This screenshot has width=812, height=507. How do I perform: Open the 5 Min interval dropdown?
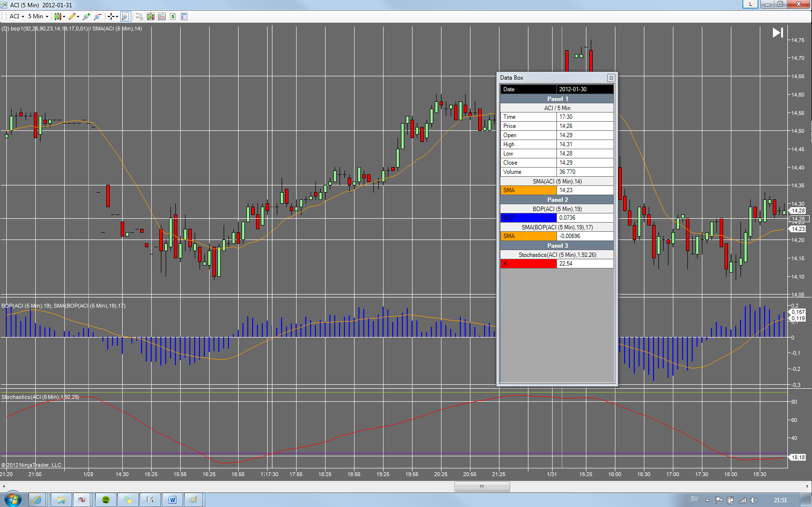click(38, 16)
